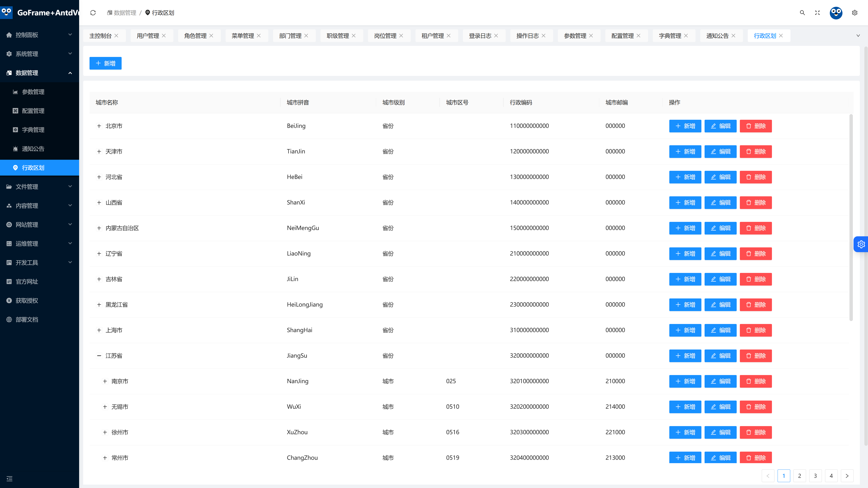Click the next page arrow
868x488 pixels.
click(847, 476)
